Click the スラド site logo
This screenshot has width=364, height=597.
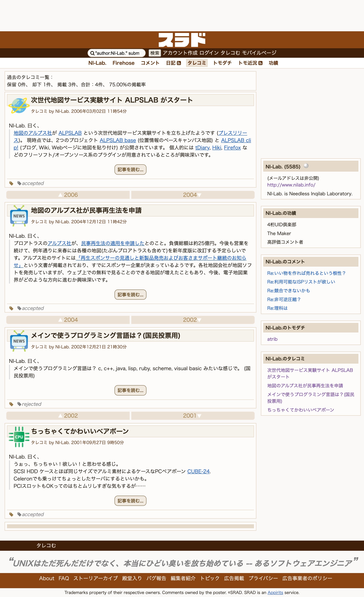tap(182, 40)
